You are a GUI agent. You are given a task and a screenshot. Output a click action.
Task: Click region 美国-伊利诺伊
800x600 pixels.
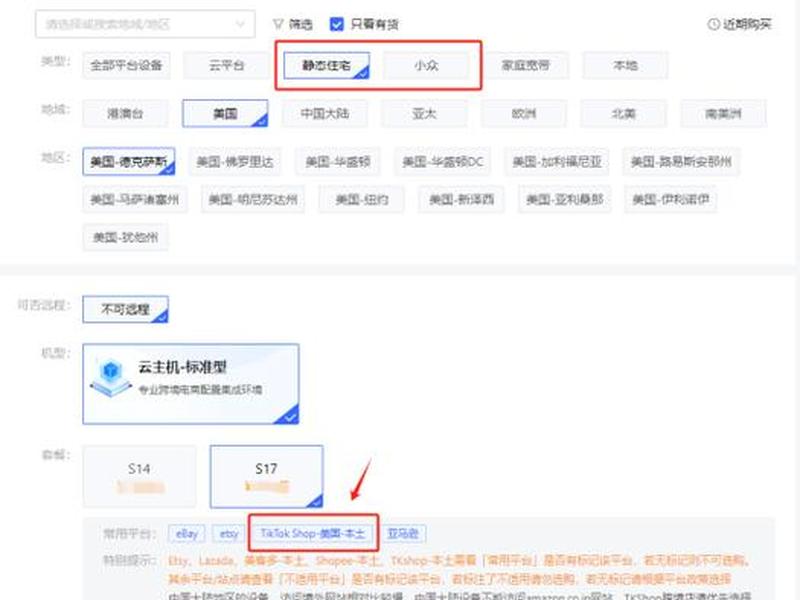(x=671, y=199)
